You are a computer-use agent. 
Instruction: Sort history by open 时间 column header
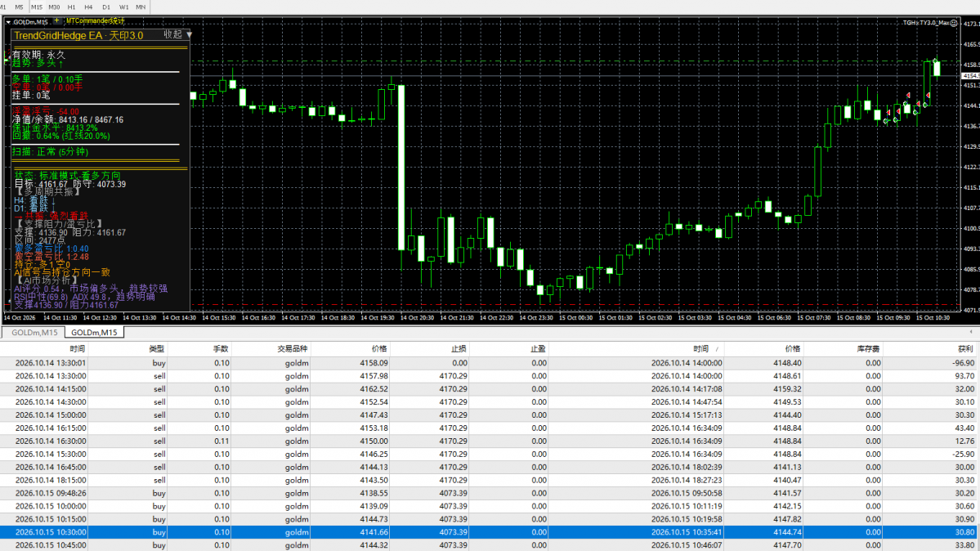[78, 348]
